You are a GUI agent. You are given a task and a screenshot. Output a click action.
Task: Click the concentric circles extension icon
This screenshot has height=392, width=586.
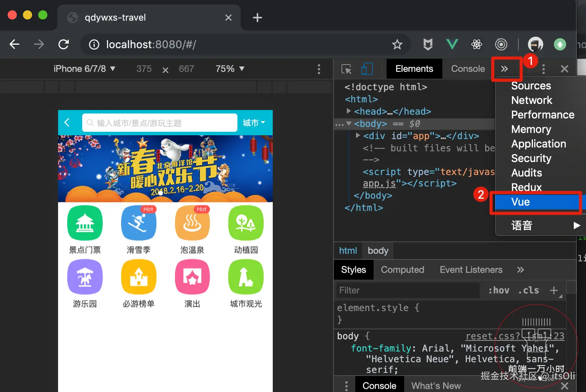point(501,44)
